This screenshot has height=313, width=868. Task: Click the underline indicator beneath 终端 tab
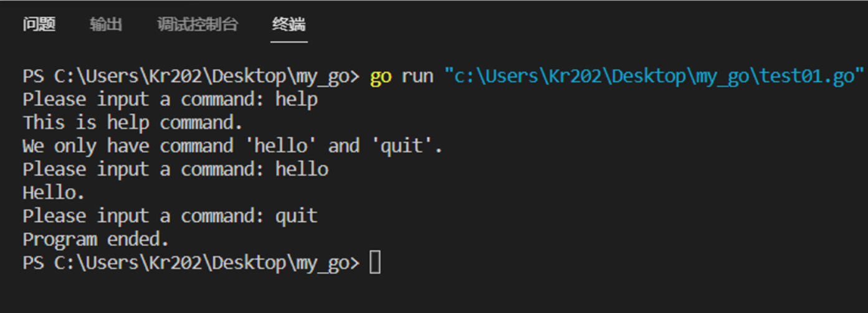pyautogui.click(x=289, y=42)
